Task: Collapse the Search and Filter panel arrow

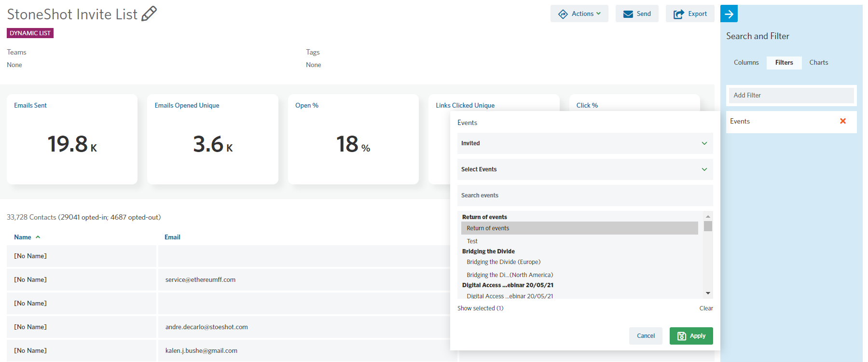Action: click(x=729, y=14)
